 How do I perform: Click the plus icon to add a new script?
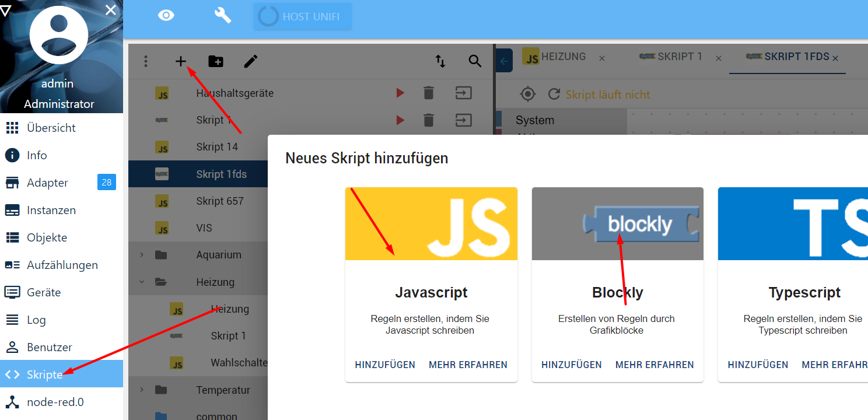pyautogui.click(x=181, y=61)
